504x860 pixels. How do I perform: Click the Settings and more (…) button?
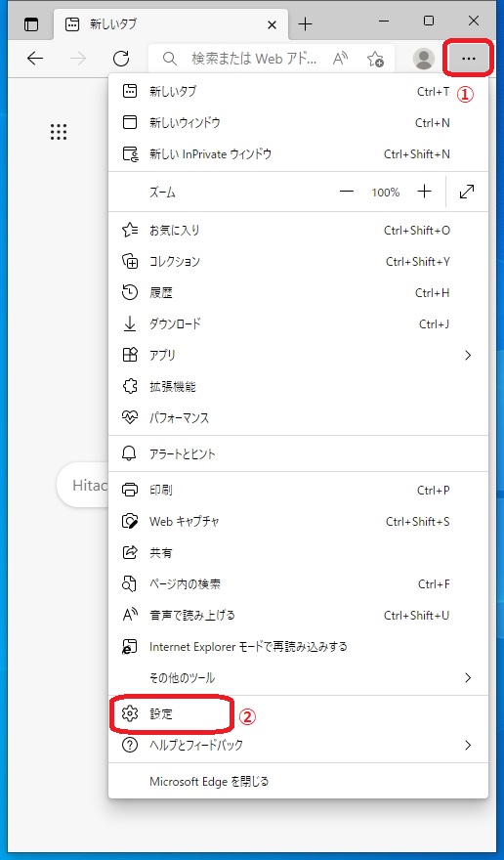click(x=469, y=58)
